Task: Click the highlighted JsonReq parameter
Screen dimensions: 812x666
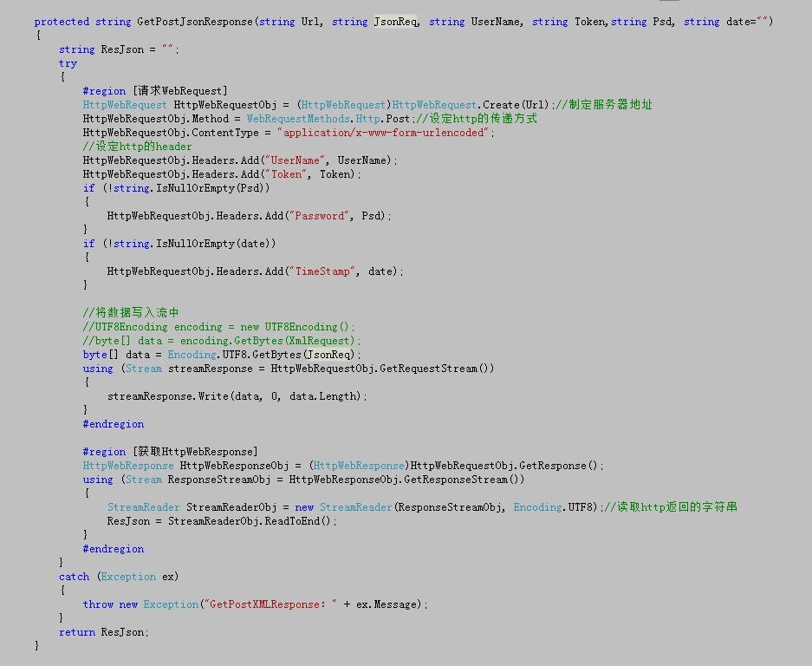Action: [x=396, y=22]
